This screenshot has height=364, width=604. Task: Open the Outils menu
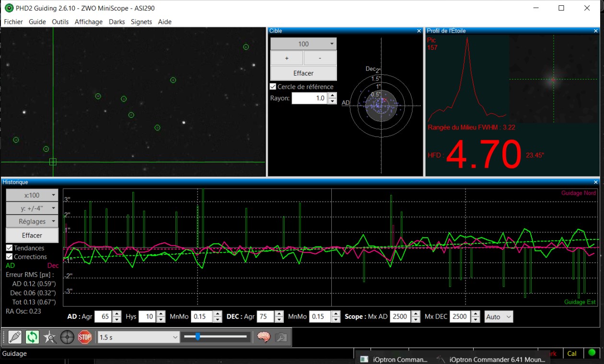tap(60, 22)
